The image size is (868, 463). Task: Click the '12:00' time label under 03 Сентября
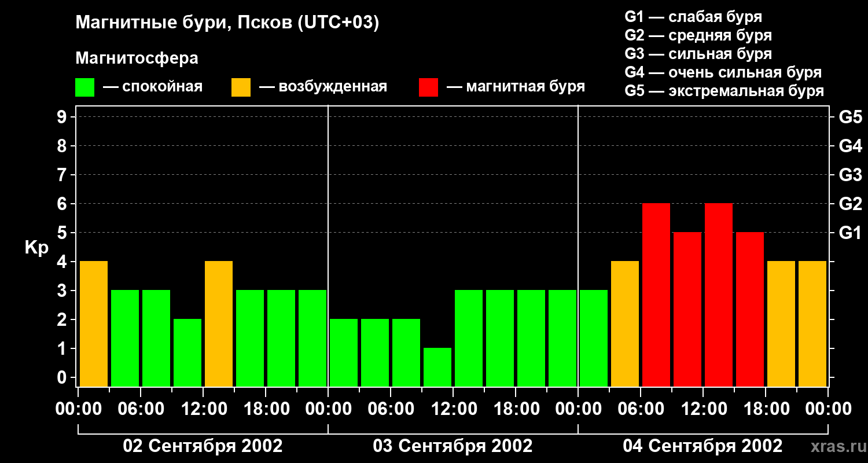453,409
